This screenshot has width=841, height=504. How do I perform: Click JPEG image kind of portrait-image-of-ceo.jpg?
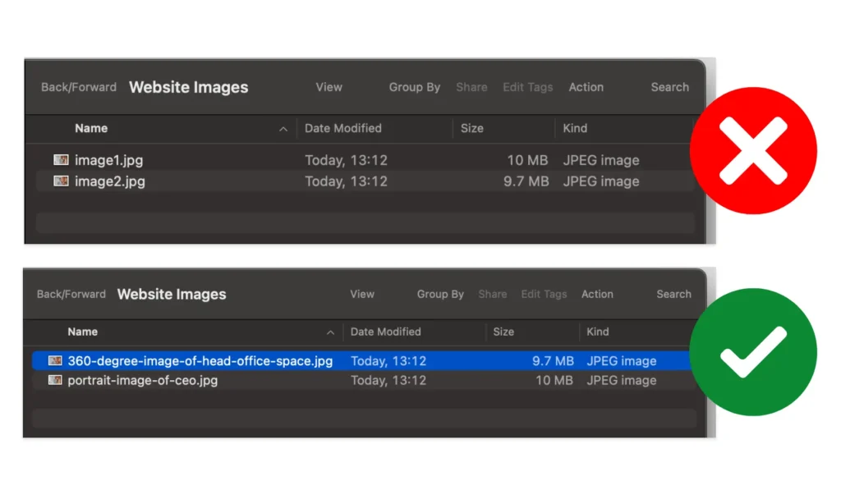[622, 380]
